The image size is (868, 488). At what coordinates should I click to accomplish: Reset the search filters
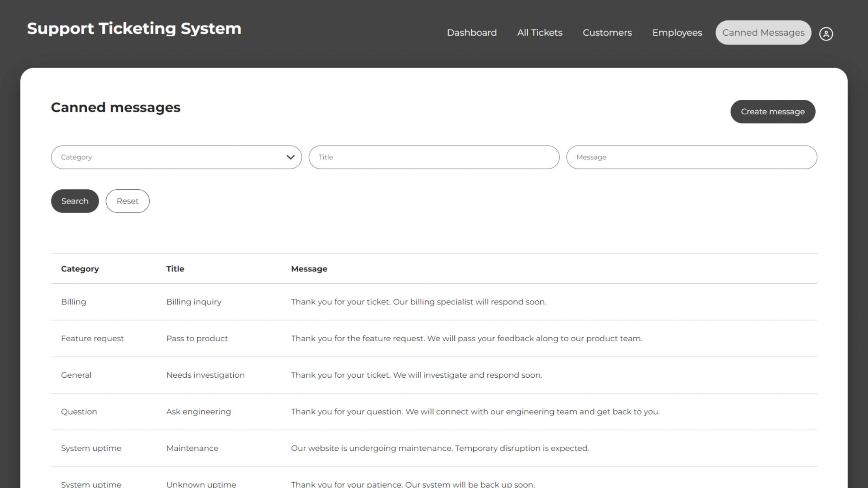127,201
